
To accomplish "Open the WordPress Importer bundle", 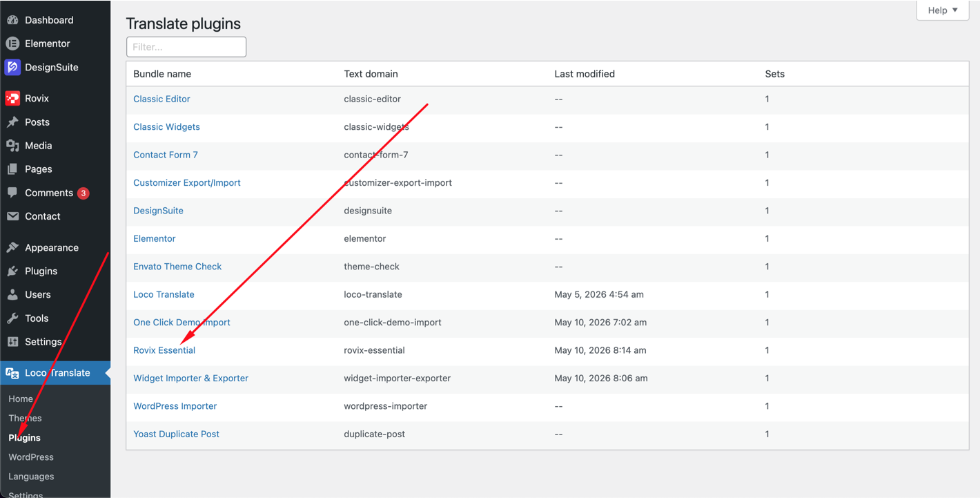I will pos(175,406).
